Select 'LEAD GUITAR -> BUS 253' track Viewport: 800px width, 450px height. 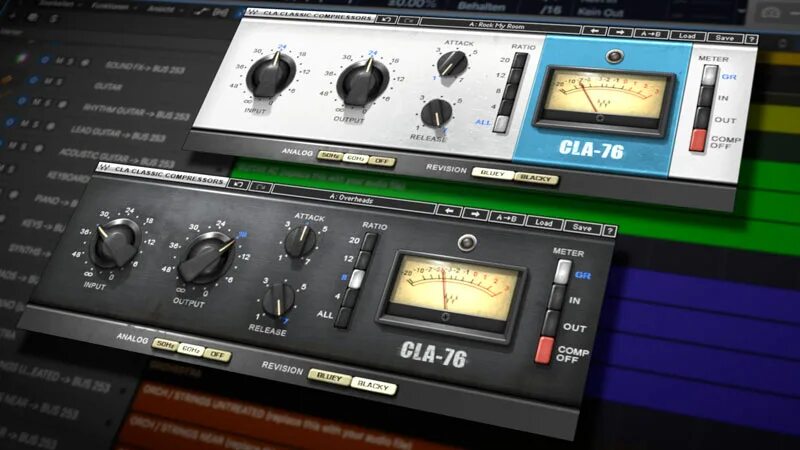click(118, 133)
